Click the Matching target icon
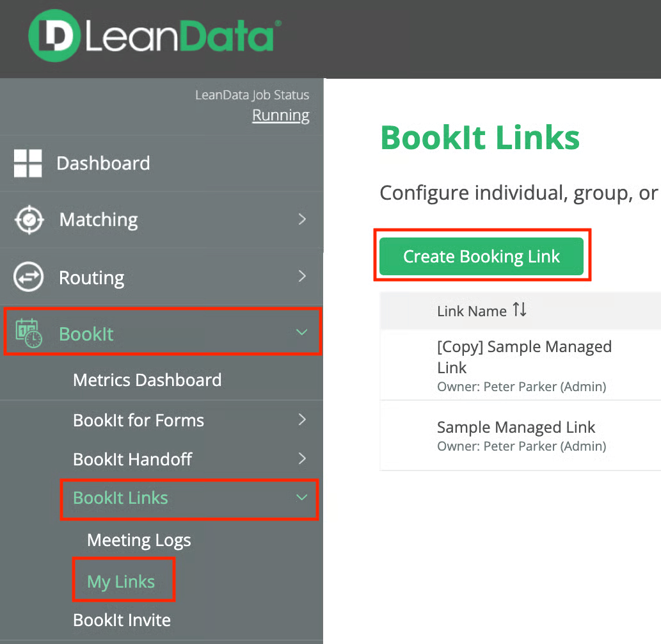This screenshot has width=661, height=644. [x=29, y=220]
